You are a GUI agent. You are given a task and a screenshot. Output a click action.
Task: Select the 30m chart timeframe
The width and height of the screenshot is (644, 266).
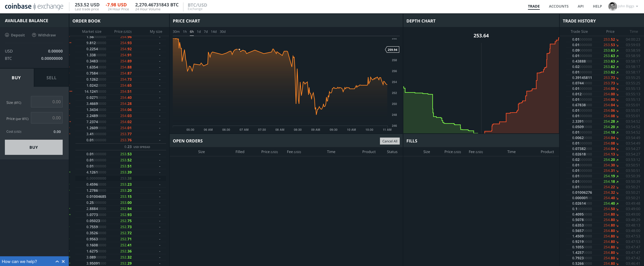point(176,32)
